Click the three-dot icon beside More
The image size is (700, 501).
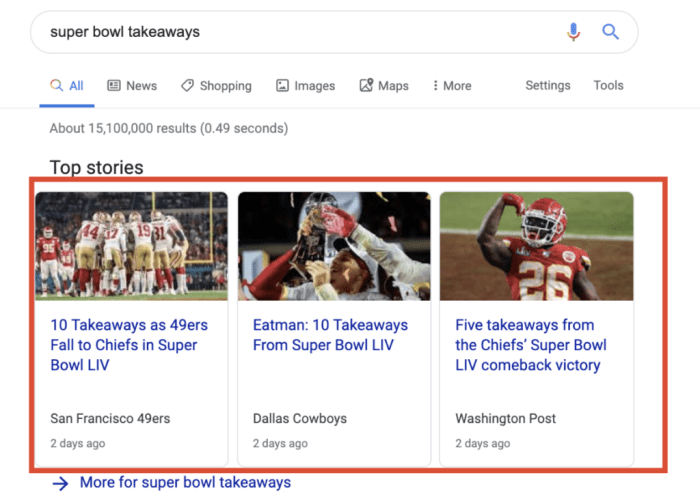[435, 85]
